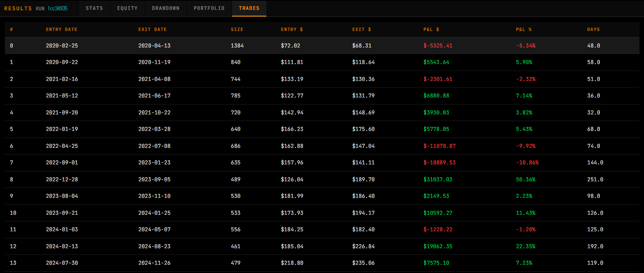Click the 251.0 days cell

[595, 180]
